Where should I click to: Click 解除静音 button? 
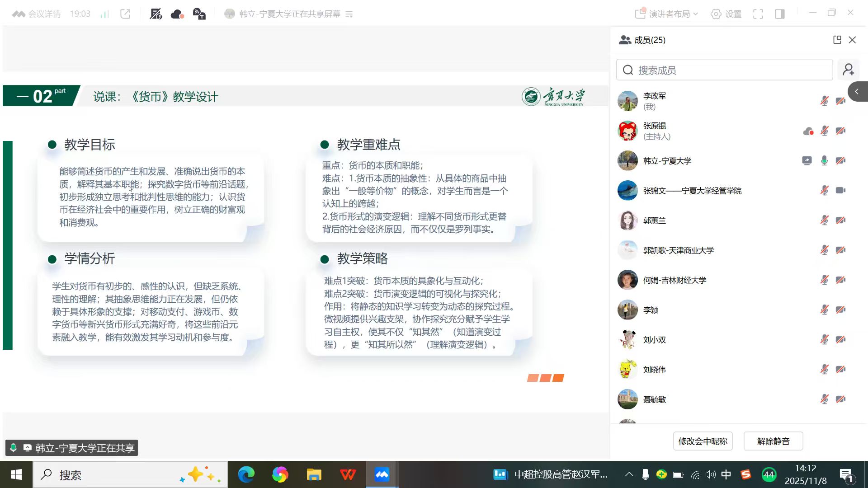click(773, 441)
